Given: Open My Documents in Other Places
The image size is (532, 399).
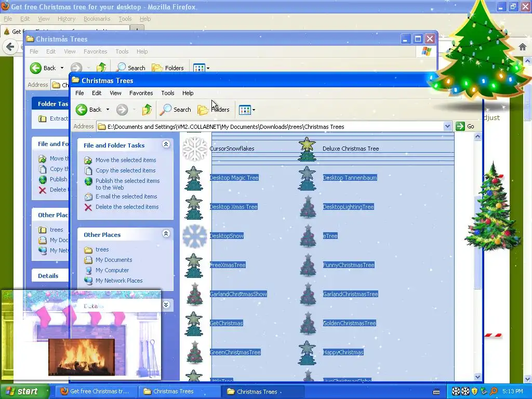Looking at the screenshot, I should [x=114, y=260].
